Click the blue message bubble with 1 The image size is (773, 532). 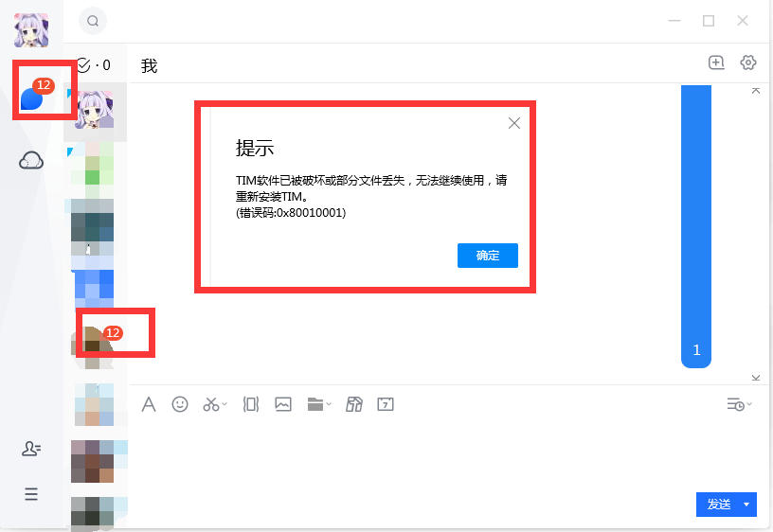click(696, 226)
